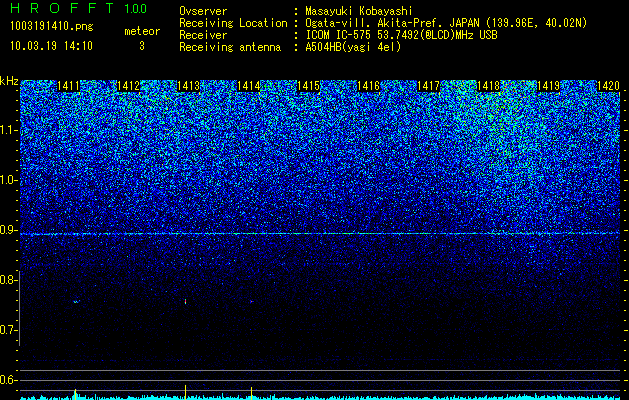This screenshot has width=629, height=400.
Task: Select antenna value A504HB(yagi 4el)
Action: click(353, 47)
